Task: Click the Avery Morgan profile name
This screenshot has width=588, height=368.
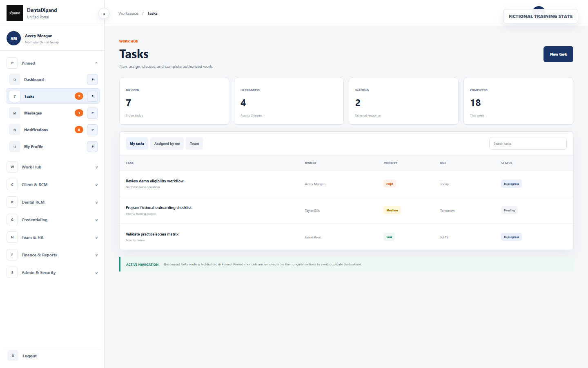Action: (x=38, y=36)
